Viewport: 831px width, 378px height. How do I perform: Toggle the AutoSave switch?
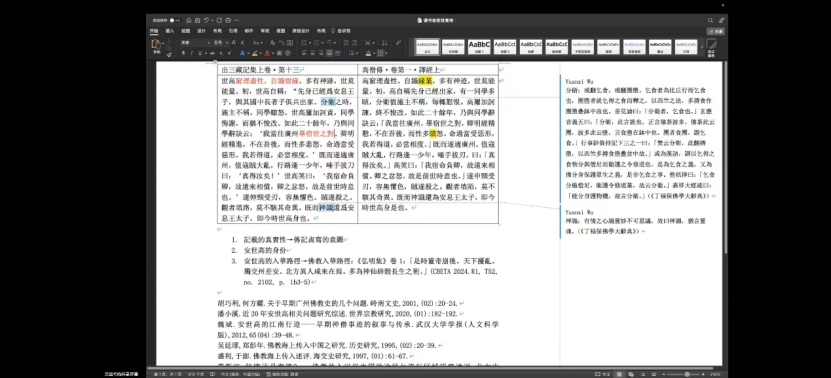(175, 20)
